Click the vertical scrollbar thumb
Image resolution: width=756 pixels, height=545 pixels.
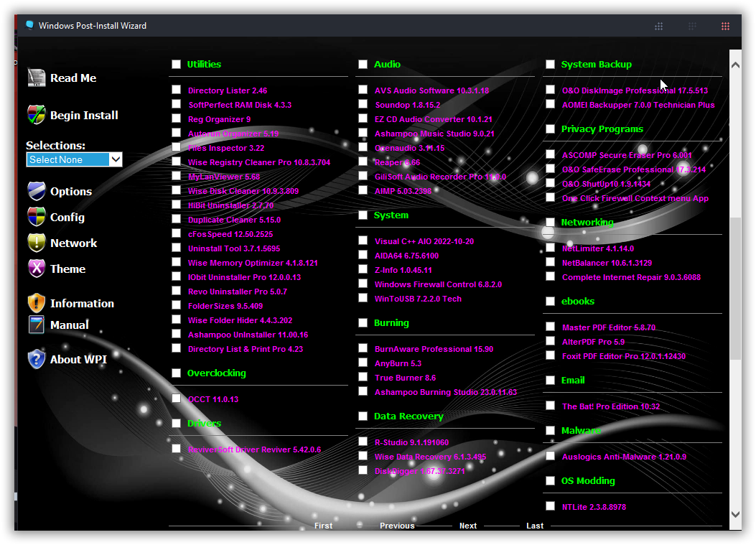pyautogui.click(x=735, y=289)
